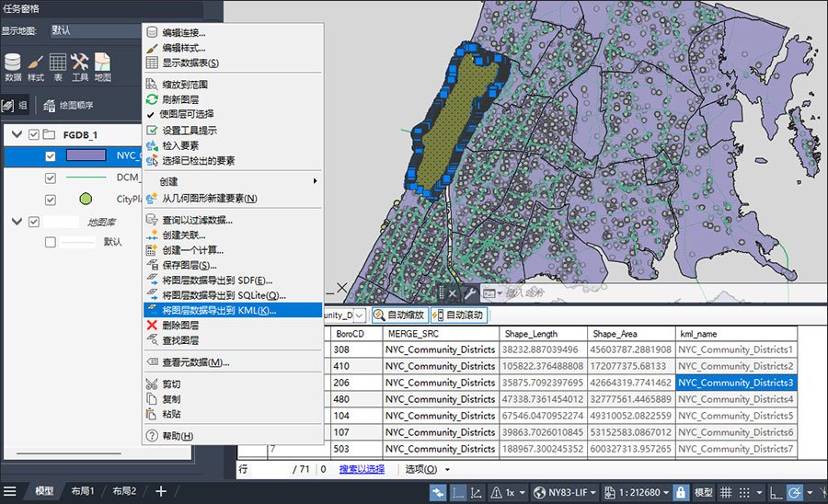
Task: Click the command line wrench customize icon
Action: pyautogui.click(x=469, y=292)
